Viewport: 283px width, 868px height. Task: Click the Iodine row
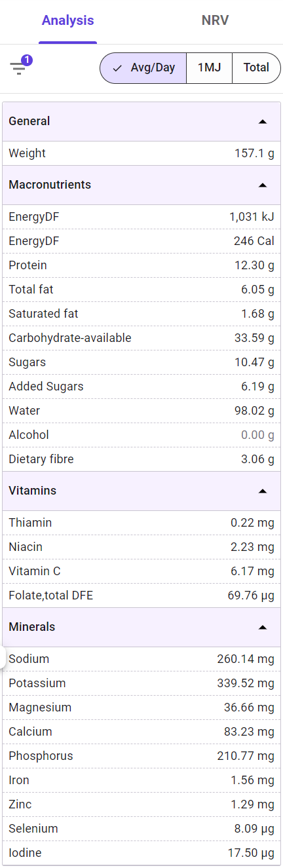click(141, 853)
